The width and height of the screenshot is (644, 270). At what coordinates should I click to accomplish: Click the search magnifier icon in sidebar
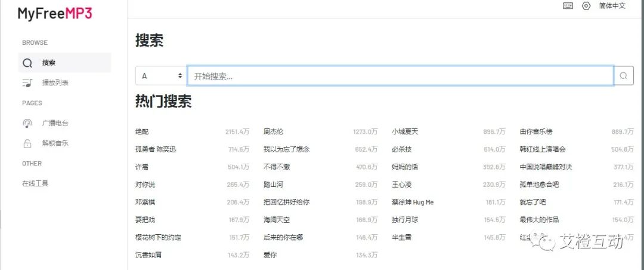pyautogui.click(x=27, y=63)
